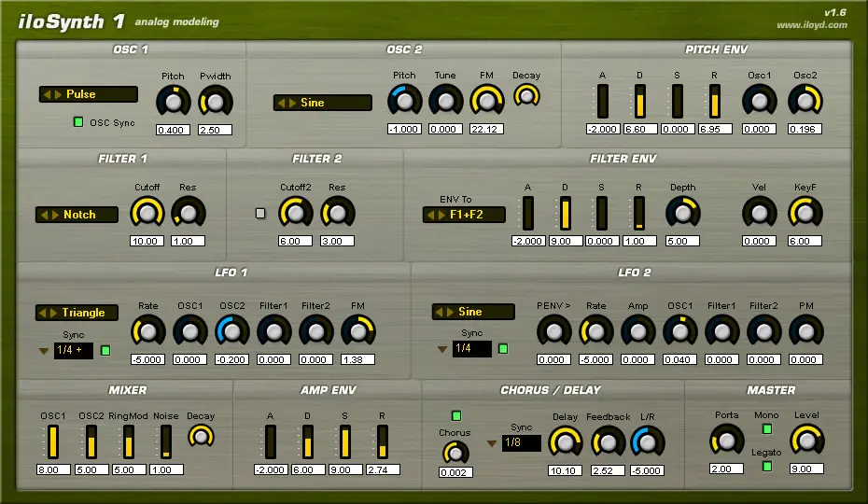Image resolution: width=868 pixels, height=504 pixels.
Task: Click the Filter Env KeyF knob
Action: pos(805,213)
